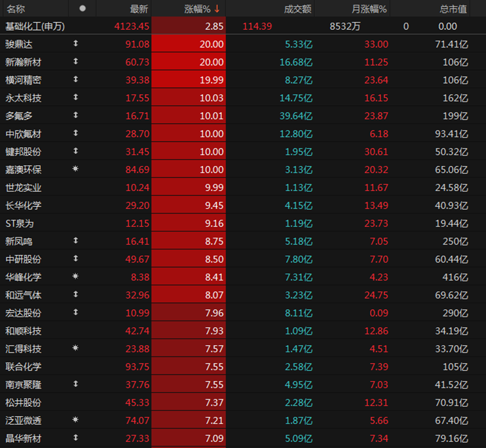Select stock name 多氟多
This screenshot has width=486, height=448.
tap(19, 116)
